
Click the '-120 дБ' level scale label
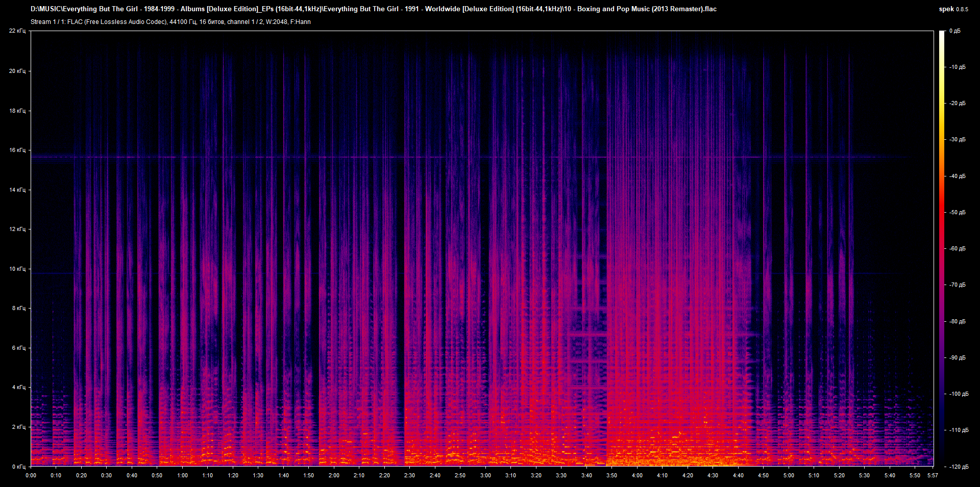point(959,467)
